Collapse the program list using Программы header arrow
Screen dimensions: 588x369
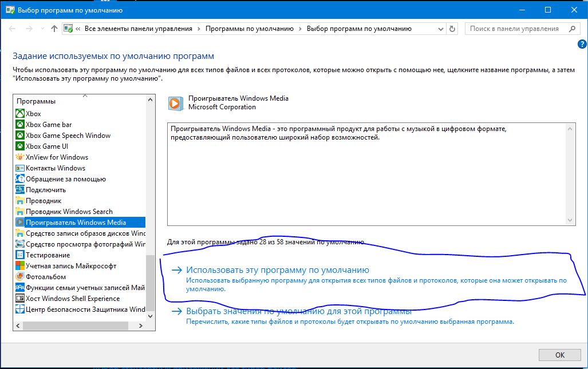[x=86, y=97]
